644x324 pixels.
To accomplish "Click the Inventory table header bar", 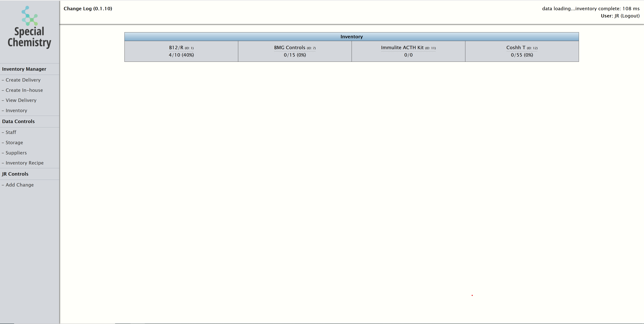I will point(351,37).
